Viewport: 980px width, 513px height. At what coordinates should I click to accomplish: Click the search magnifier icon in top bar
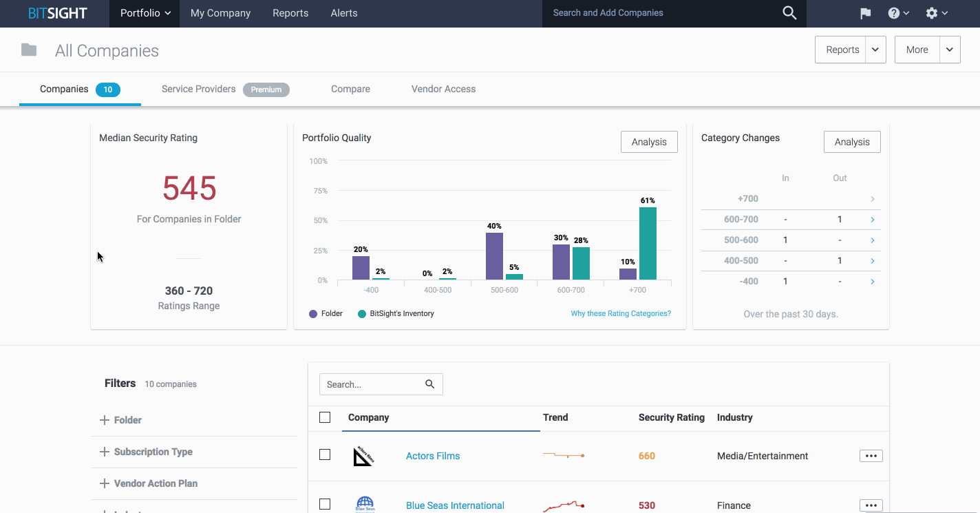click(x=789, y=13)
